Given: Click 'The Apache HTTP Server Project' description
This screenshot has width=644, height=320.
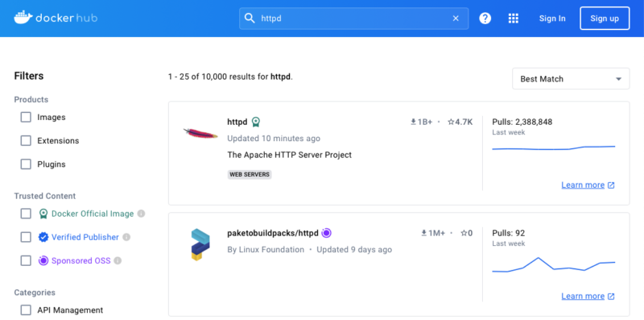Looking at the screenshot, I should coord(290,155).
